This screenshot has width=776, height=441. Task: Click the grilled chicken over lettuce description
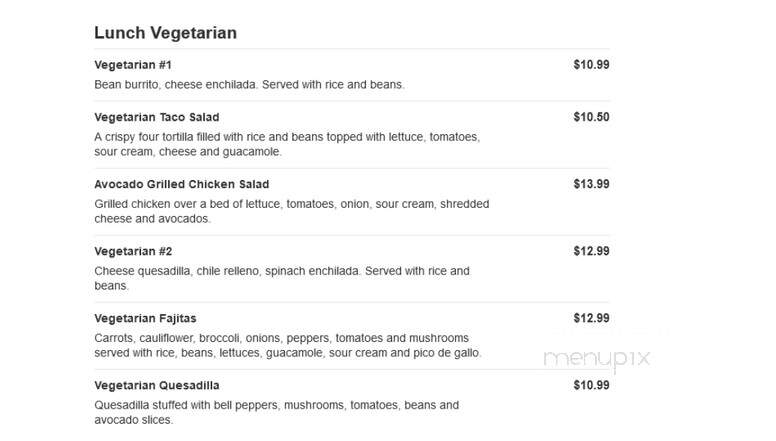coord(291,211)
